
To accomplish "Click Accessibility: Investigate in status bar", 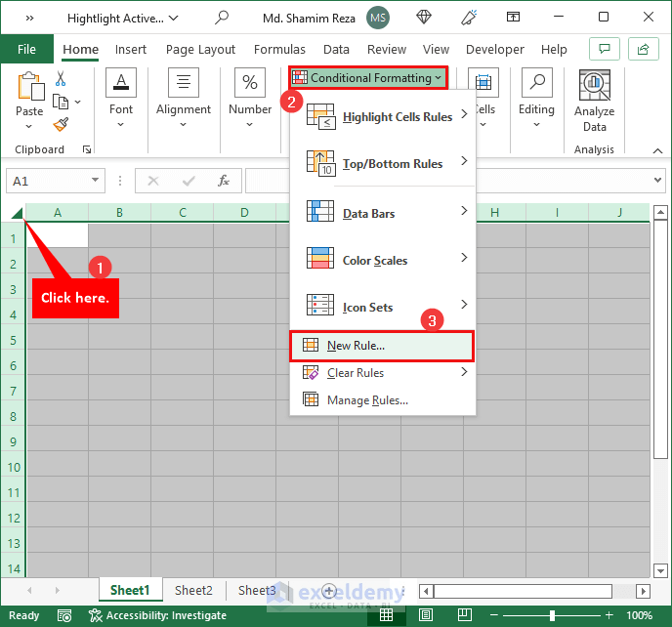I will click(157, 615).
